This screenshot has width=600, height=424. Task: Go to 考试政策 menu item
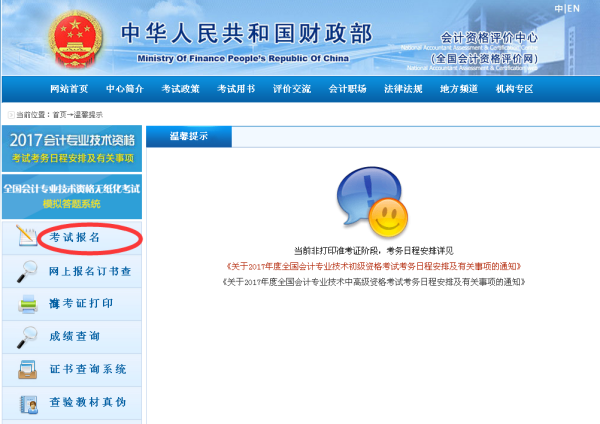tap(180, 89)
